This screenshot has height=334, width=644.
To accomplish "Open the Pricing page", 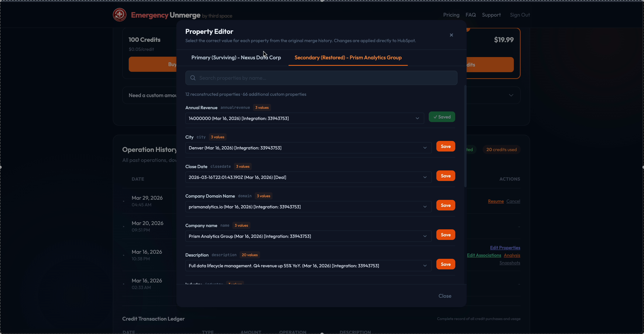I will pos(451,15).
